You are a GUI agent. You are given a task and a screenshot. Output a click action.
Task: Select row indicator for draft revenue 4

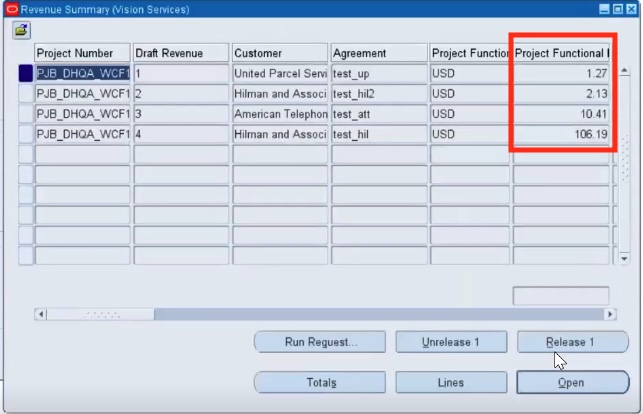tap(25, 134)
